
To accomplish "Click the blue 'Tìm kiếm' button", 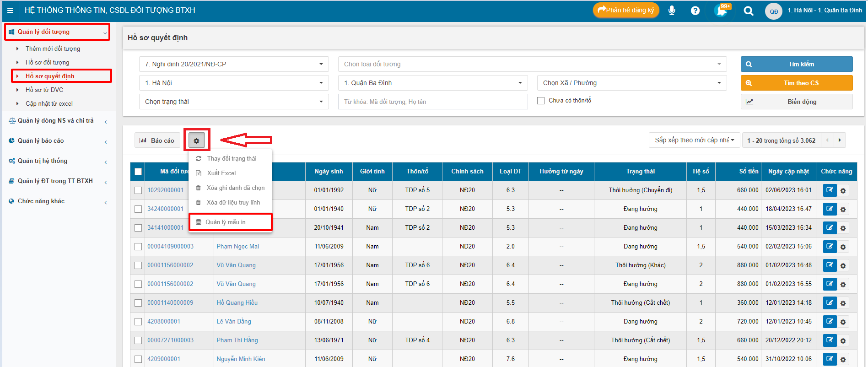I will [x=796, y=64].
